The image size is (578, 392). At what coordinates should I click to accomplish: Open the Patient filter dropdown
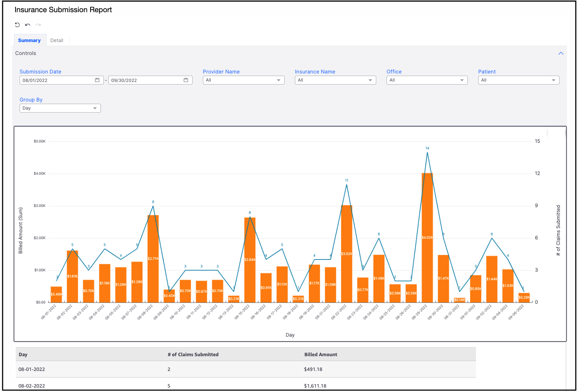[x=518, y=80]
